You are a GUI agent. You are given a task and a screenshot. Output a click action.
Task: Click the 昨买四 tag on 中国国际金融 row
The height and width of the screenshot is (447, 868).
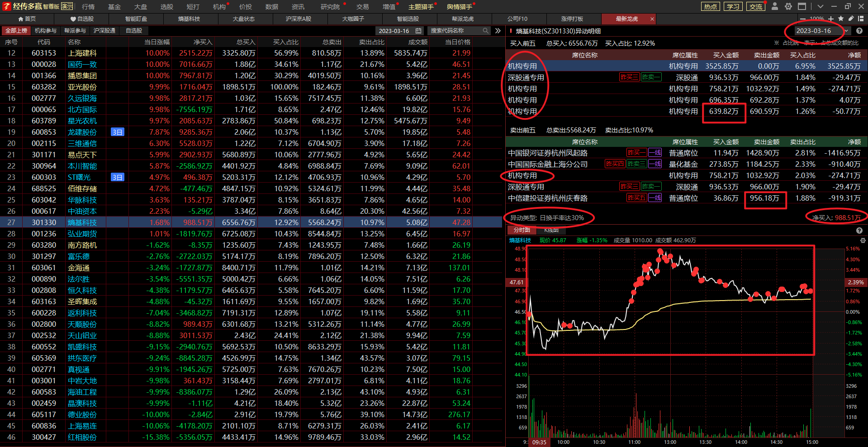(615, 164)
